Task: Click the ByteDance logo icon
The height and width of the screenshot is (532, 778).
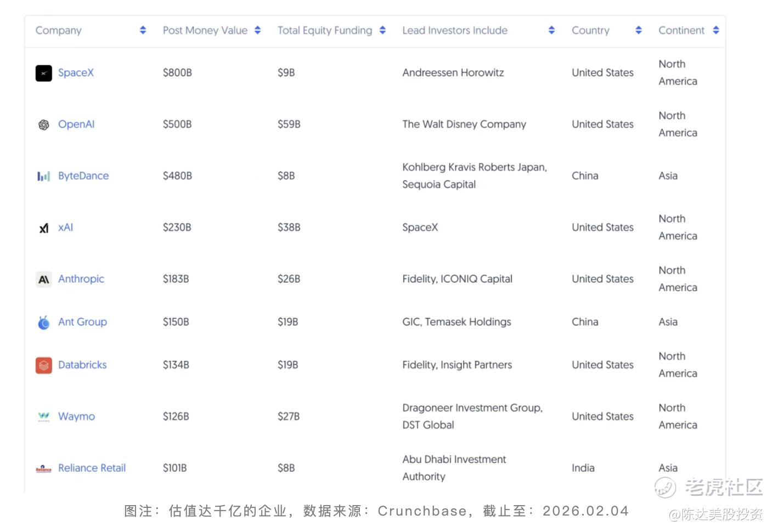Action: (44, 176)
